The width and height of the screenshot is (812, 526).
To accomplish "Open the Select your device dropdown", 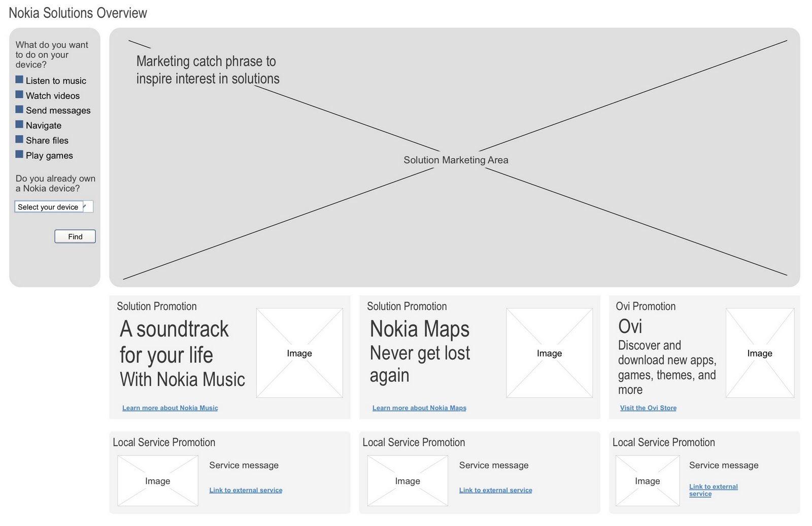I will click(54, 207).
